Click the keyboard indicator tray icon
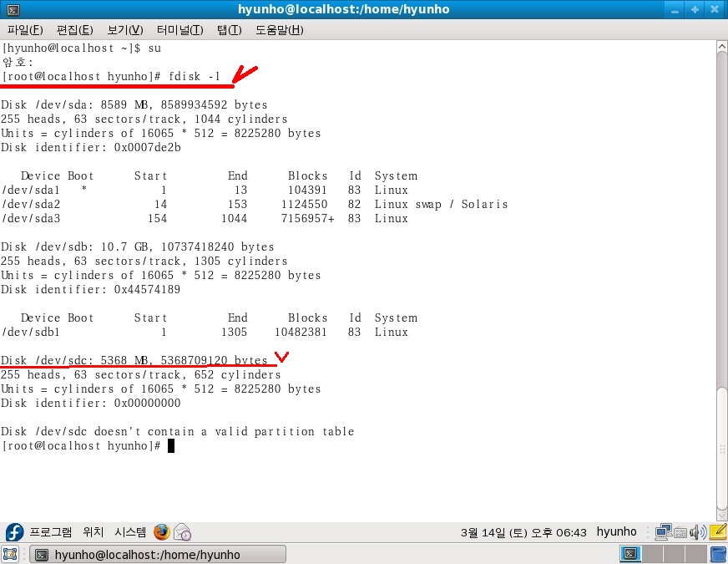This screenshot has width=728, height=564. point(680,532)
